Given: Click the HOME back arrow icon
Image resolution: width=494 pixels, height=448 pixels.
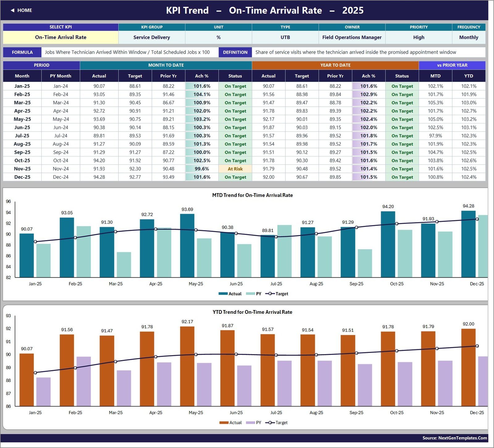Looking at the screenshot, I should [12, 10].
